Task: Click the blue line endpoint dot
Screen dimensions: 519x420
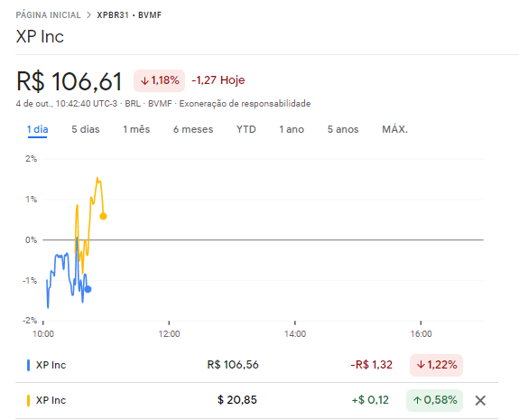Action: coord(88,289)
